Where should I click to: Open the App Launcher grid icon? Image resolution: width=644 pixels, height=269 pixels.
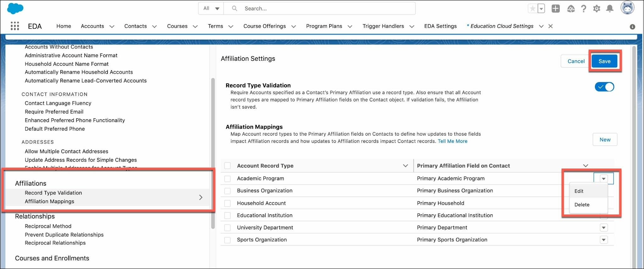tap(15, 26)
